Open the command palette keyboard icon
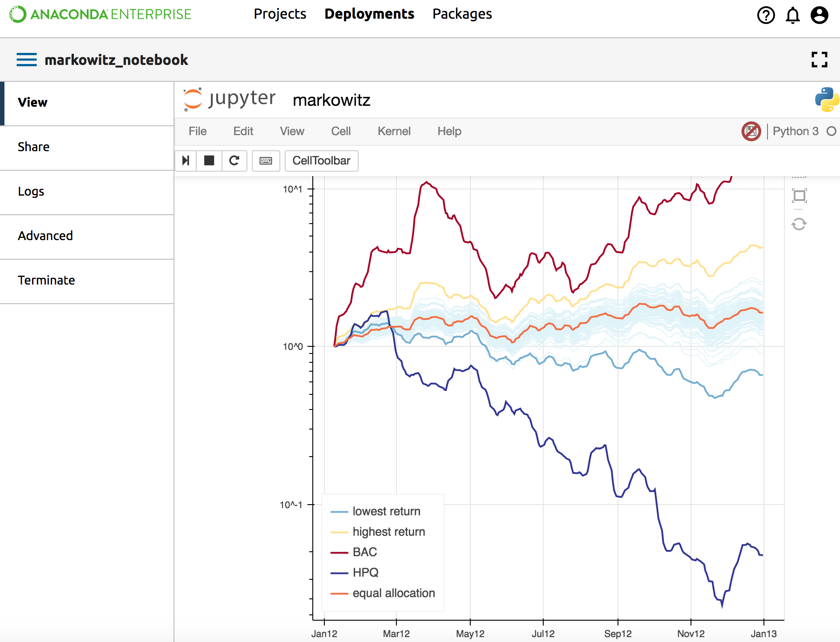 266,160
